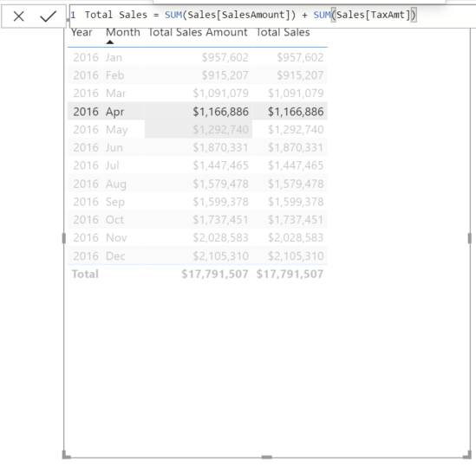Grab the right-middle resize handle of the visual
Viewport: 476px width, 466px height.
470,238
